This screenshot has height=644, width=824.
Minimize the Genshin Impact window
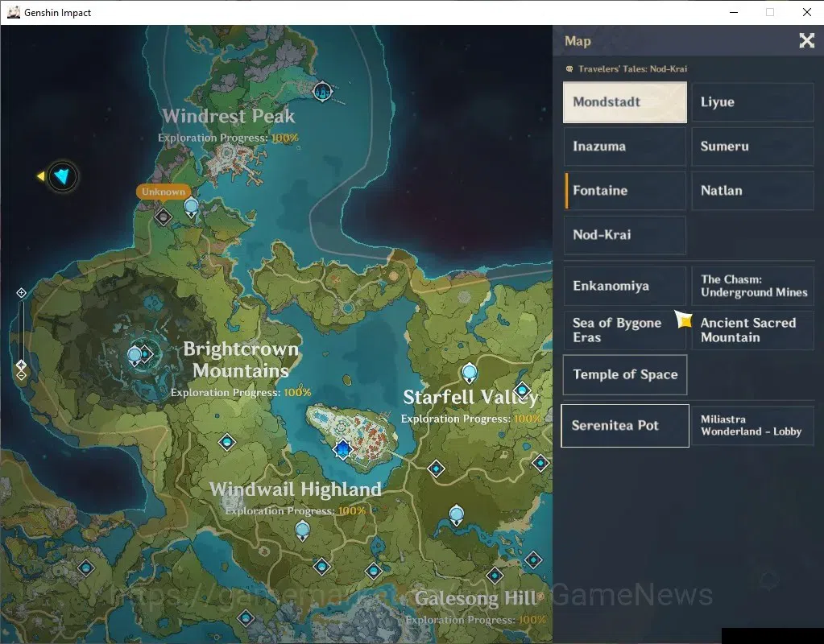pos(734,12)
